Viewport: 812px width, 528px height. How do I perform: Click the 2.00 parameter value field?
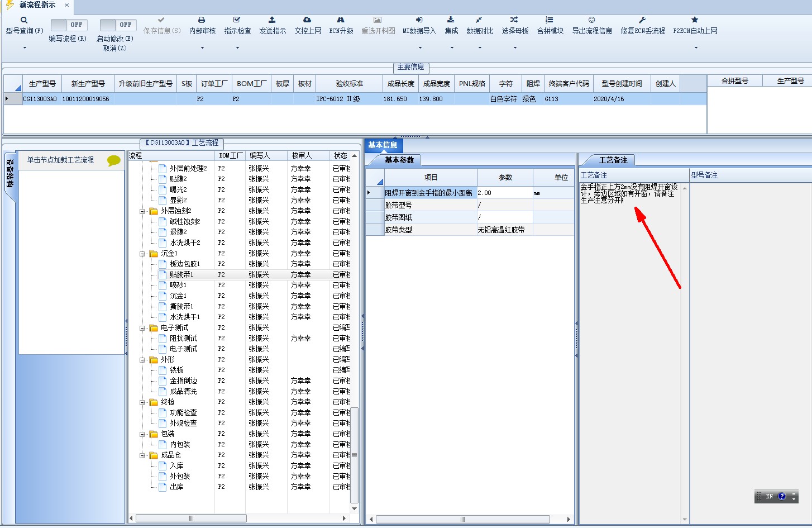tap(505, 193)
